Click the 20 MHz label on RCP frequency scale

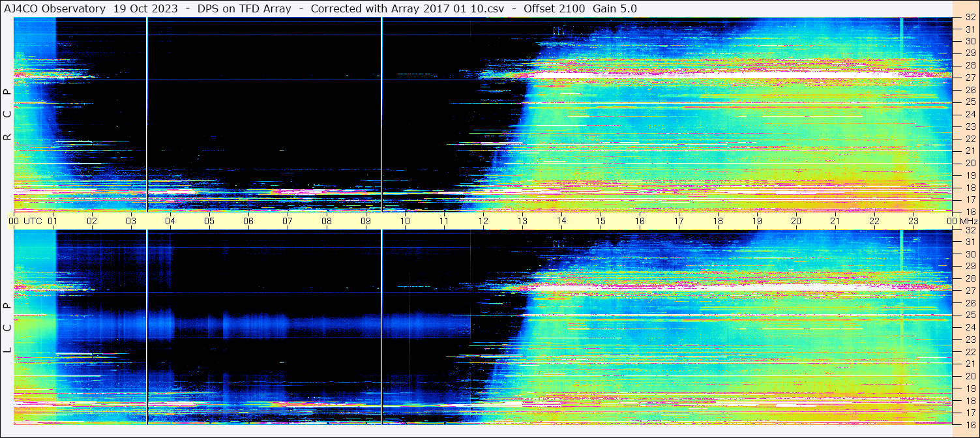970,162
